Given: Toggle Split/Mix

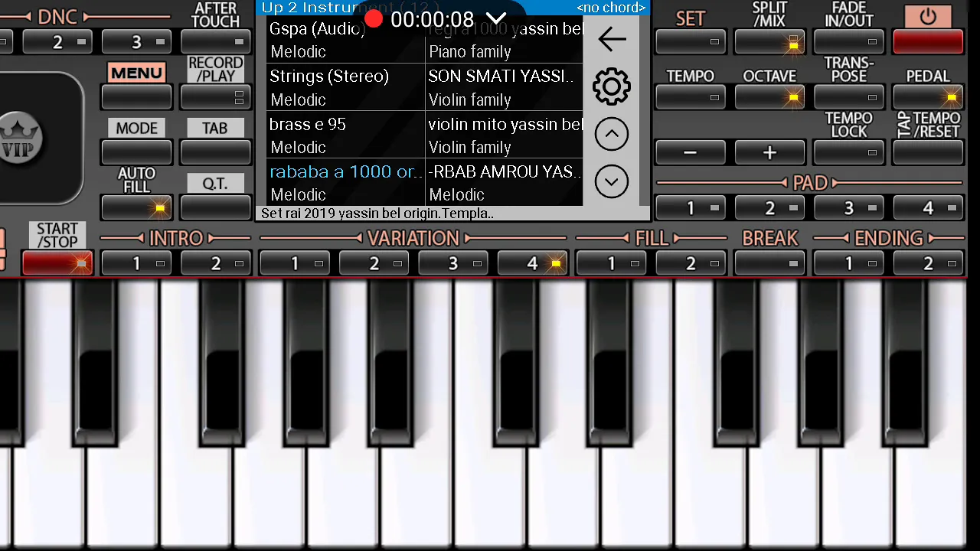Looking at the screenshot, I should 769,42.
